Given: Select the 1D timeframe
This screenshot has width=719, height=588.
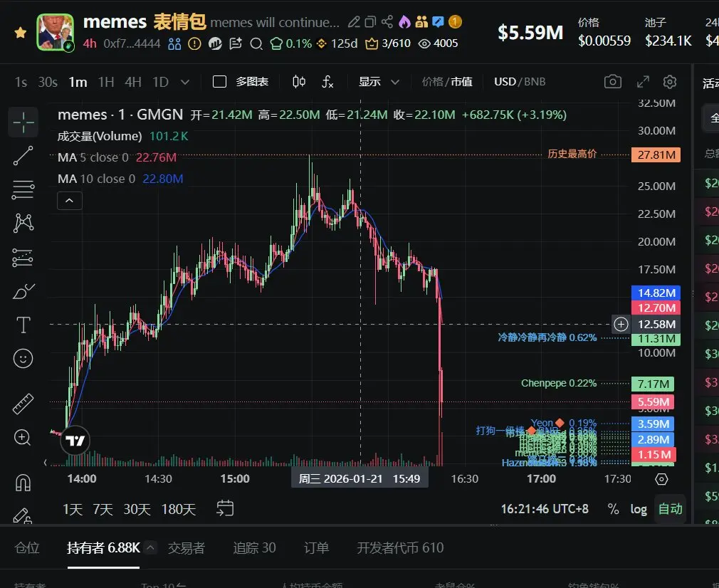Looking at the screenshot, I should point(160,82).
